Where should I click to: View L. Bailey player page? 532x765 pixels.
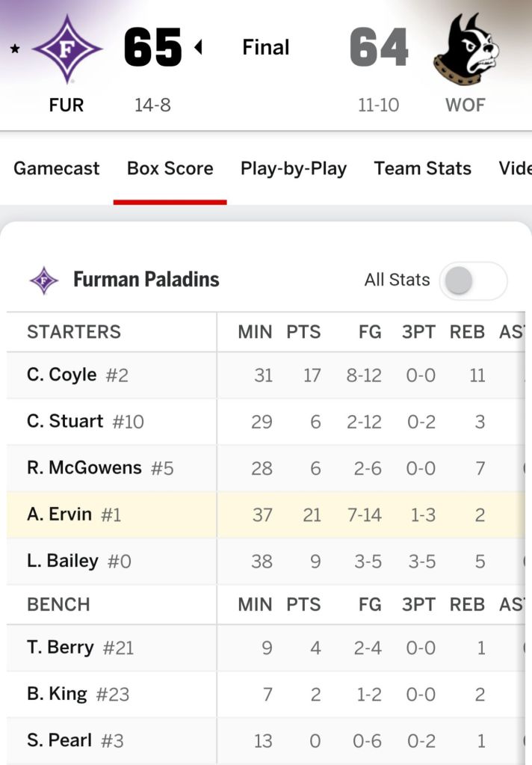(62, 561)
